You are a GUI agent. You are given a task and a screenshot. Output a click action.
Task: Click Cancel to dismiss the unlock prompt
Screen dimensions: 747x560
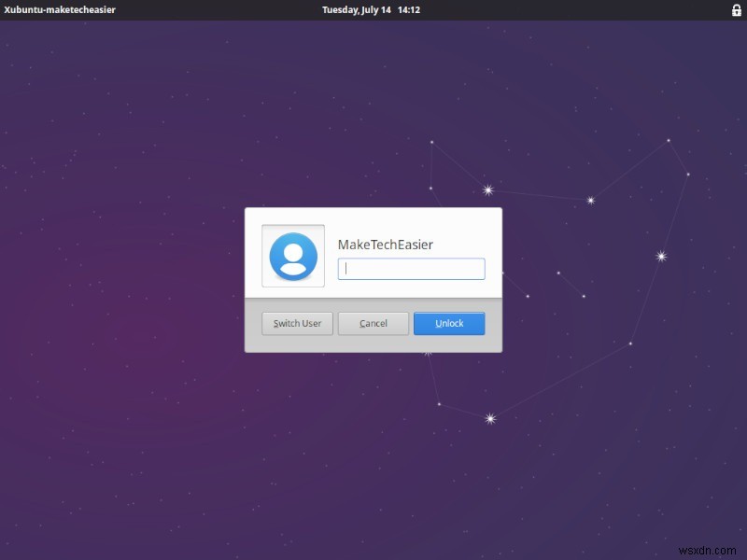373,323
